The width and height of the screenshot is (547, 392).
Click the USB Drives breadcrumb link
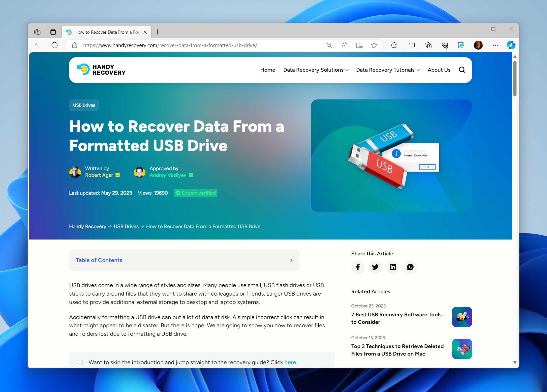coord(126,227)
